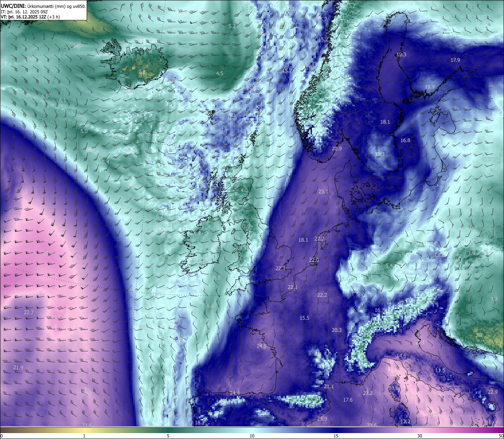The image size is (504, 439).
Task: Click the 1 tick label on the colour scale
Action: 84,436
